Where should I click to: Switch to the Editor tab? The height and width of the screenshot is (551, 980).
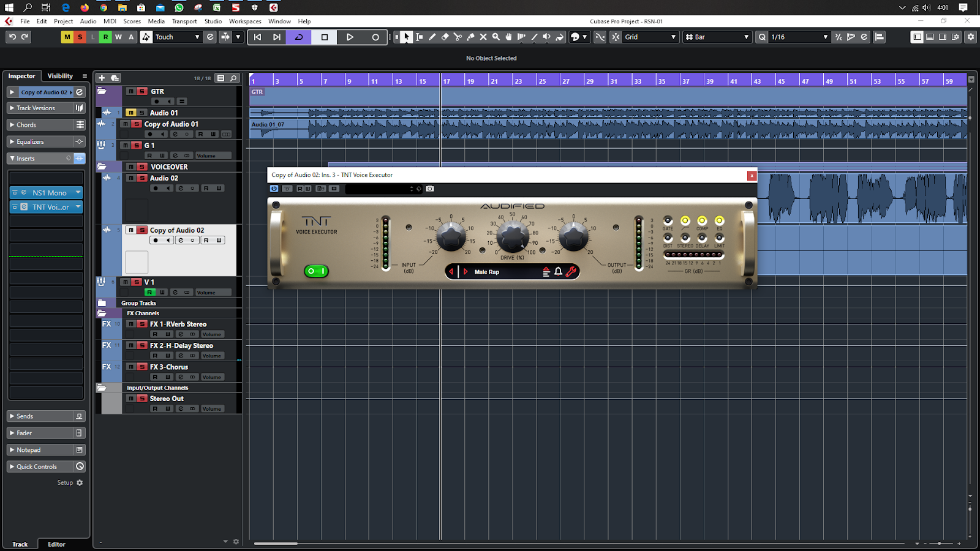(56, 544)
